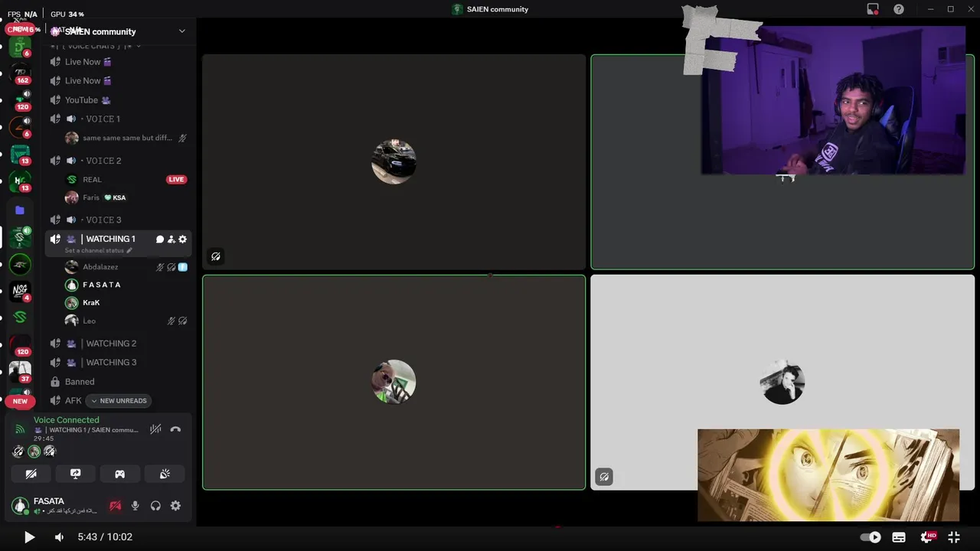Exit full screen in video player

point(954,537)
